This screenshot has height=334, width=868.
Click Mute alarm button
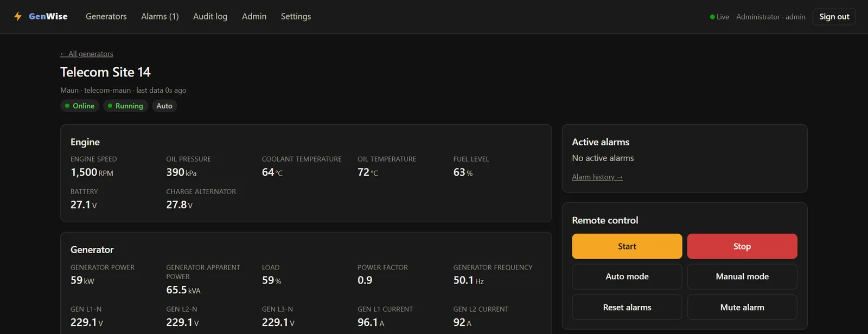point(742,307)
